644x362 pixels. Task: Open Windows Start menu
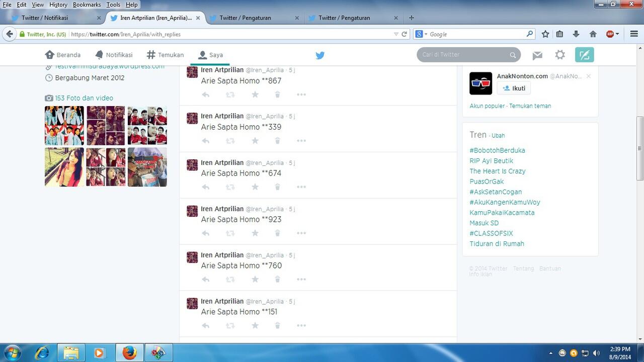[x=12, y=352]
